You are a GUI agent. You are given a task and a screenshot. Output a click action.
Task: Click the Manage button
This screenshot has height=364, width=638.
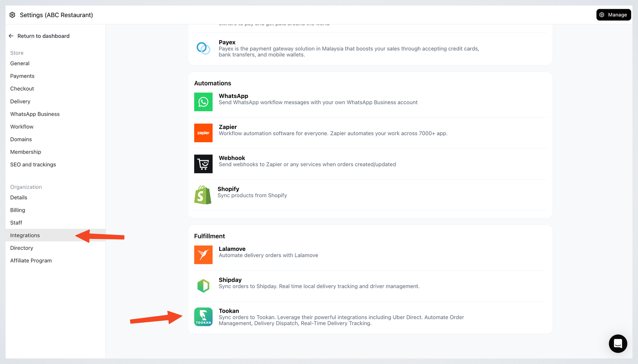[614, 15]
